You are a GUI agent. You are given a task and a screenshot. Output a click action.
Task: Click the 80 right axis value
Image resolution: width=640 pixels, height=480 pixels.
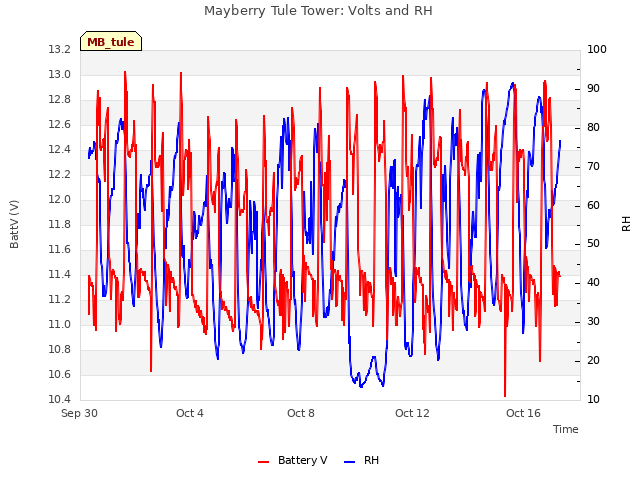[x=593, y=127]
